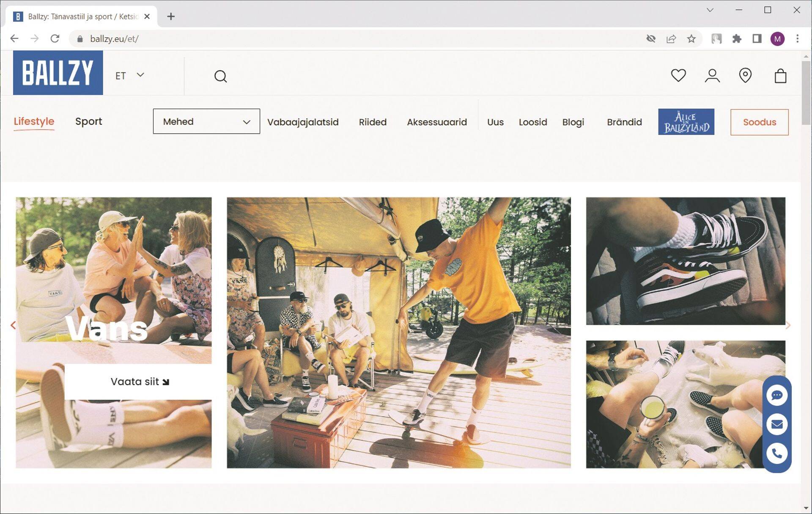
Task: Open email contact with the envelope icon
Action: tap(776, 424)
